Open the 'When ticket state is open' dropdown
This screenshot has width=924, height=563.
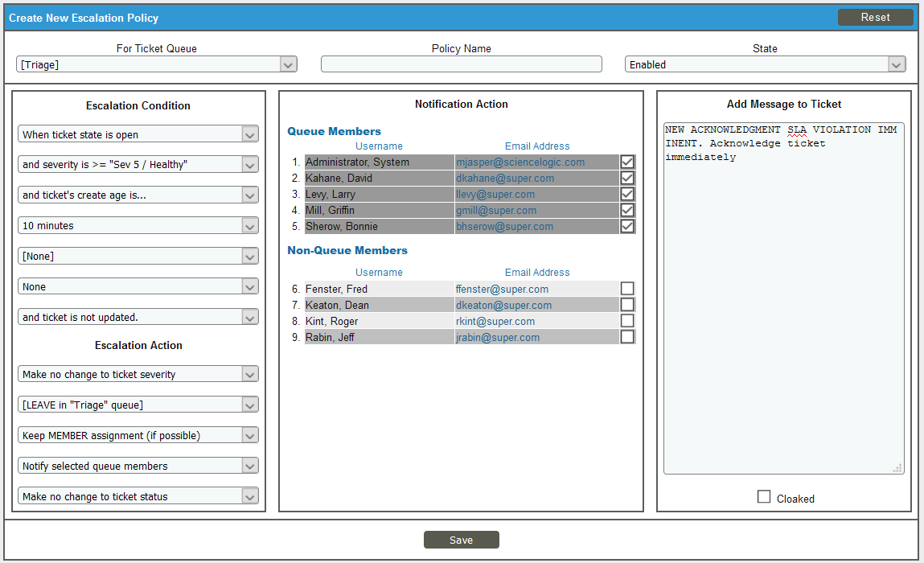pos(138,134)
